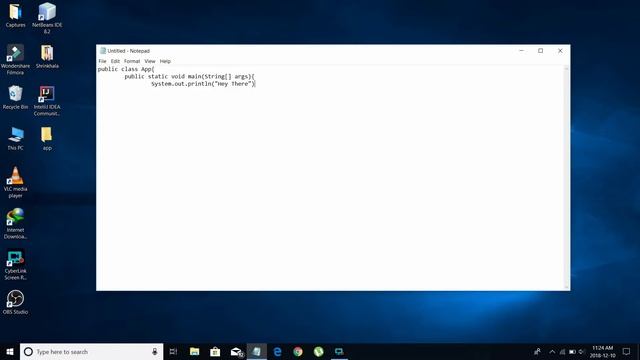Open the Action Center notifications icon
The image size is (640, 360).
tap(627, 351)
